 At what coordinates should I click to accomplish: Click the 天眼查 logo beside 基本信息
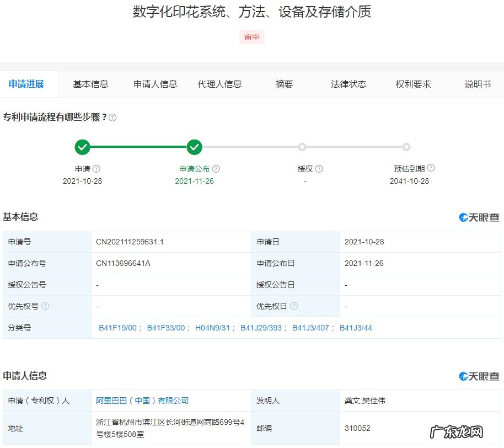click(x=479, y=217)
